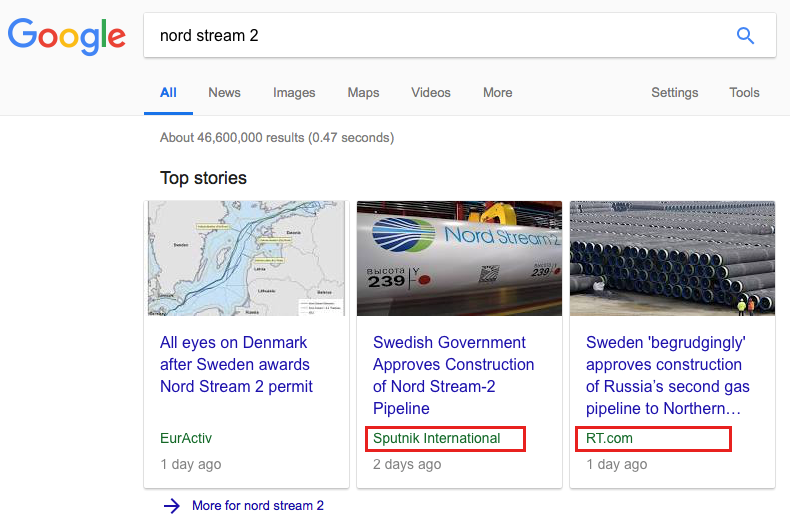Open the Maps tab
The image size is (790, 518).
pyautogui.click(x=363, y=93)
